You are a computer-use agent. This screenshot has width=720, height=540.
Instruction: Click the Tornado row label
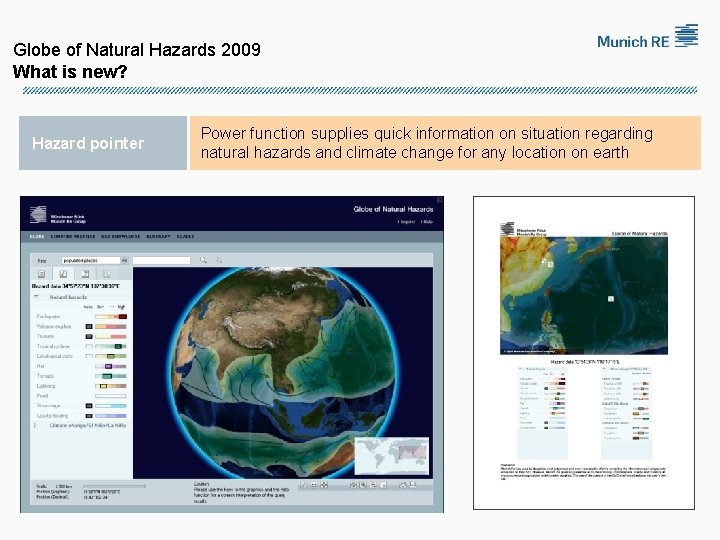45,376
